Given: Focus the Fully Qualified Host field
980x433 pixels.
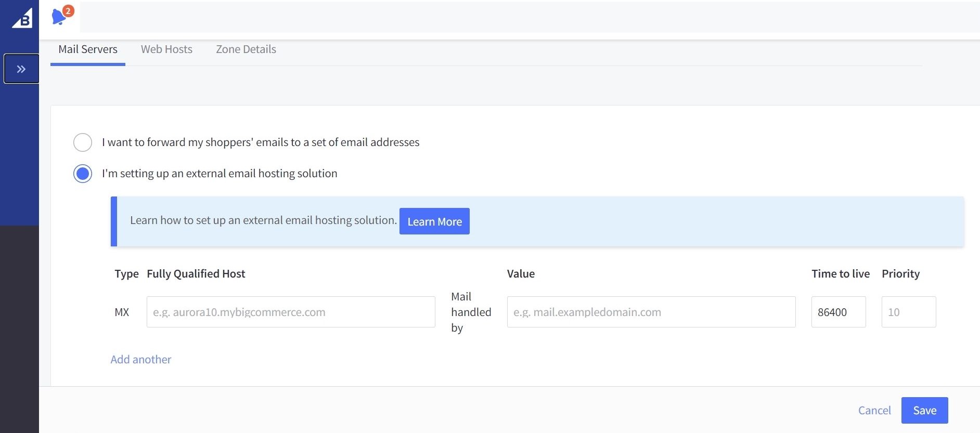Looking at the screenshot, I should click(291, 312).
